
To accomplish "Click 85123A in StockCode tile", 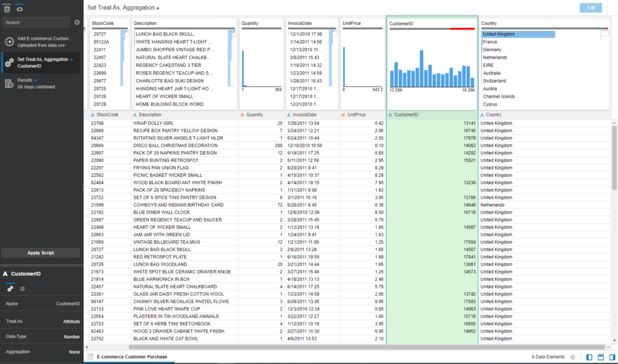I will click(x=101, y=42).
